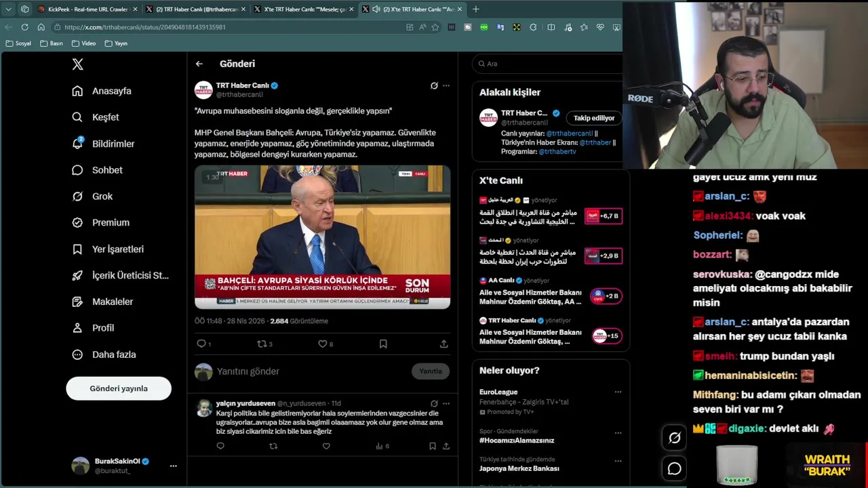
Task: Open the Premium page
Action: (x=101, y=222)
